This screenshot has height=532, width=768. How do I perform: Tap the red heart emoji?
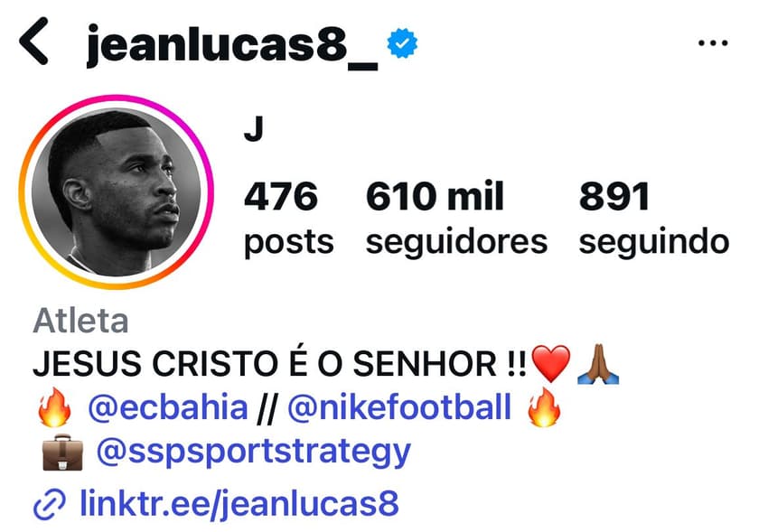coord(551,363)
